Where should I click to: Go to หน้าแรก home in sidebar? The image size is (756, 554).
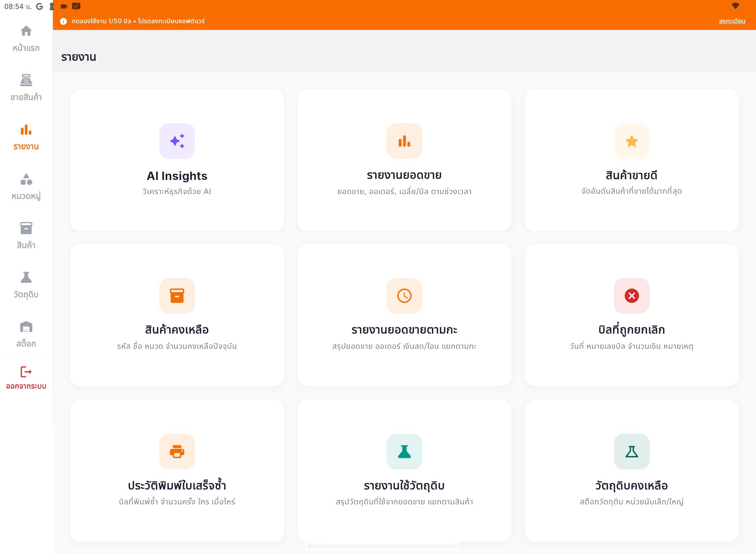point(26,39)
